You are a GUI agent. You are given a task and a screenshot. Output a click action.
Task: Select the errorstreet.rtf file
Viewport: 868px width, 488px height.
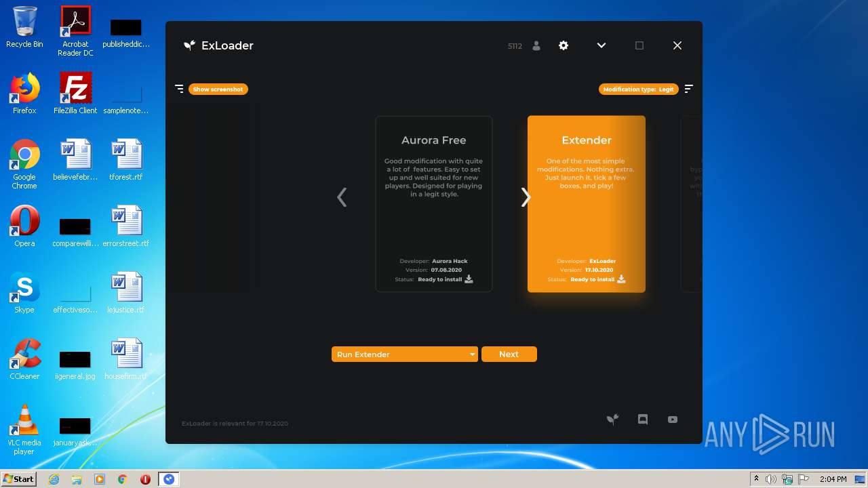126,226
